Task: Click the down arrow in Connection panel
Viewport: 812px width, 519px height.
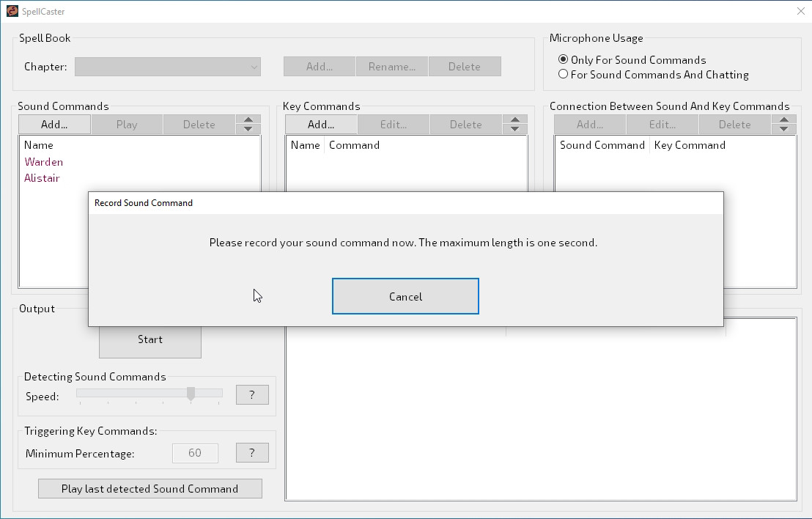Action: [x=783, y=129]
